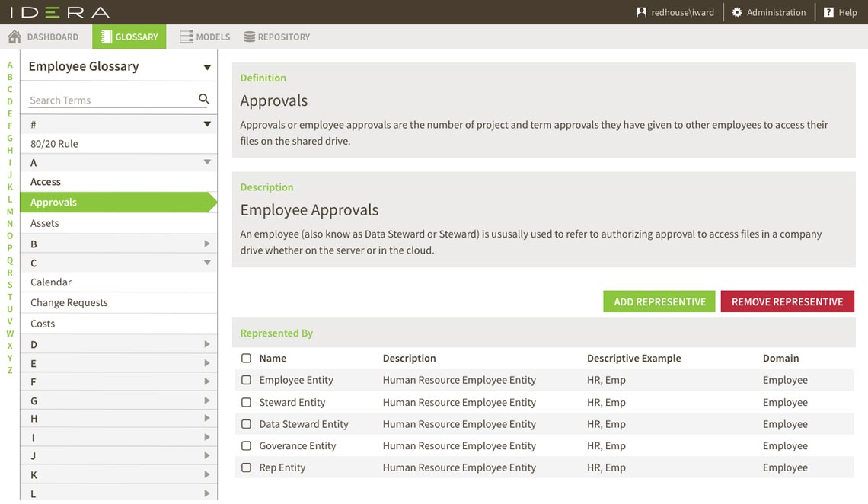
Task: Open Administration via the gear icon
Action: [736, 12]
